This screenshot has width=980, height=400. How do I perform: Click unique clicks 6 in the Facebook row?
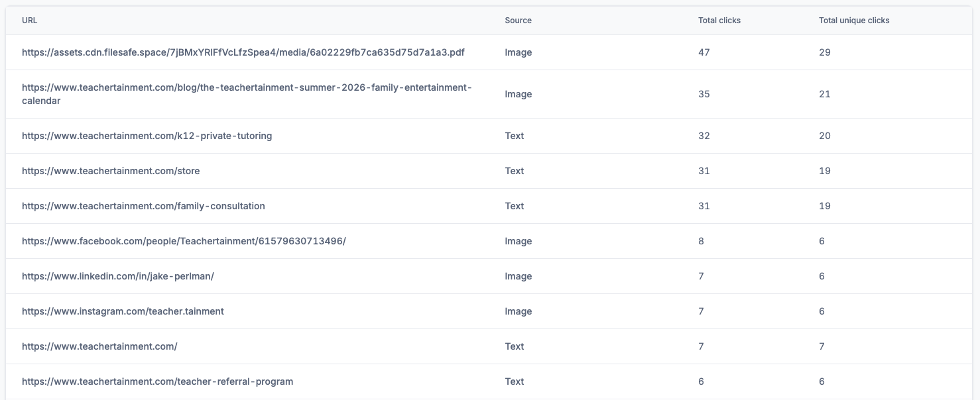pyautogui.click(x=822, y=241)
